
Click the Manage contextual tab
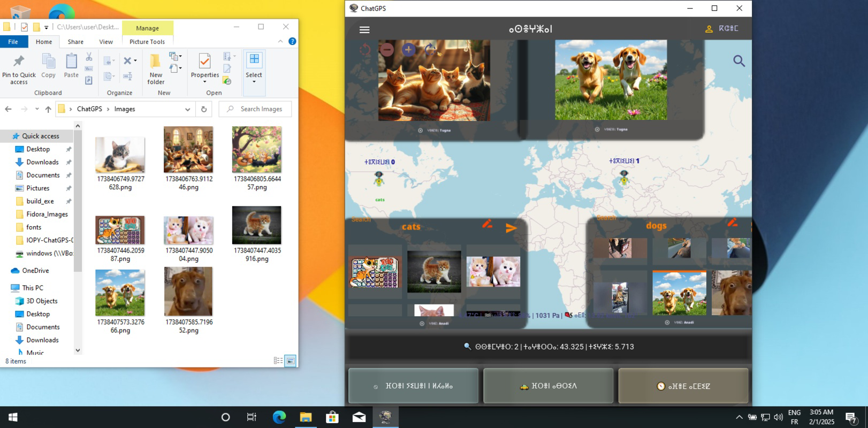tap(147, 28)
